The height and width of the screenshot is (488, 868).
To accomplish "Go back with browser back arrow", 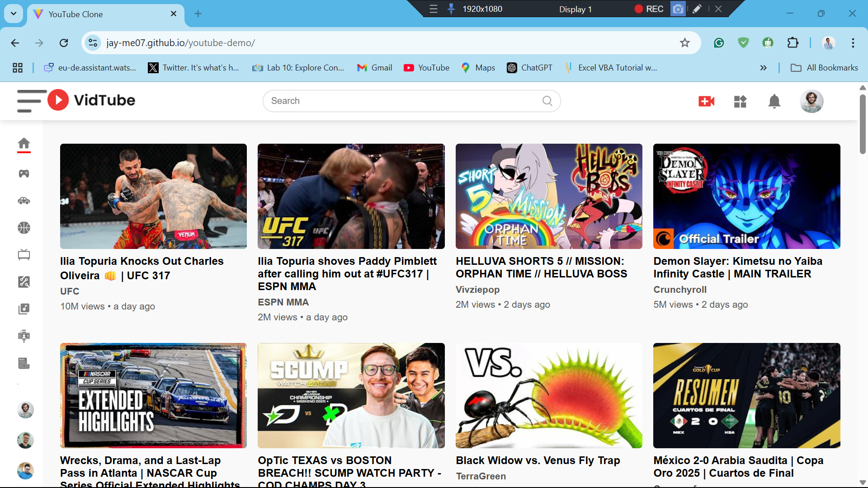I will 15,43.
